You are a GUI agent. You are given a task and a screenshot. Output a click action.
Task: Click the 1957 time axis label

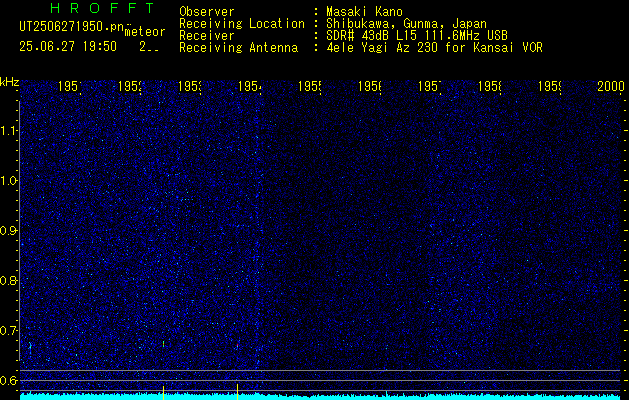click(x=430, y=86)
